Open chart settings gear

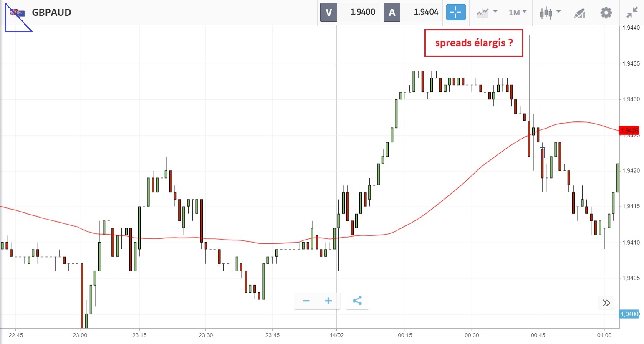pos(606,13)
